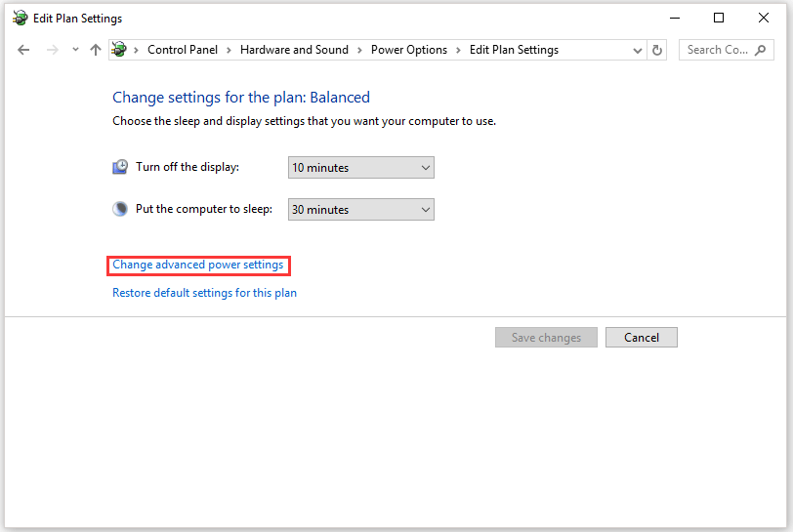Click the search magnifier icon
This screenshot has width=793, height=532.
[x=761, y=50]
